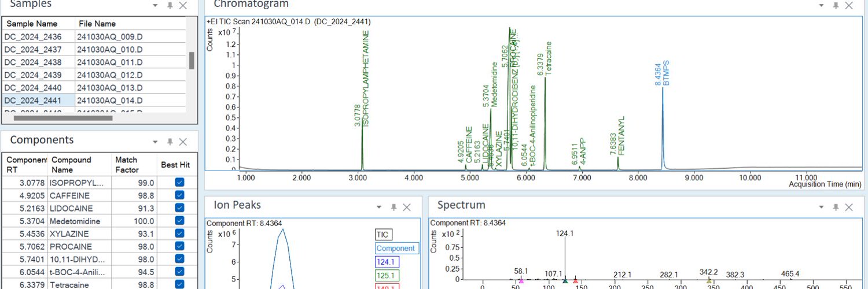Pin the Spectrum panel

836,207
